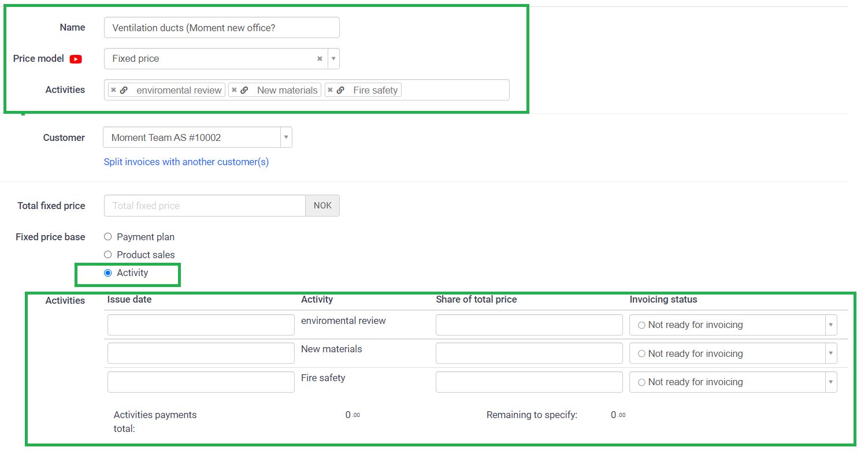
Task: Select Product sales as fixed price base
Action: point(107,255)
